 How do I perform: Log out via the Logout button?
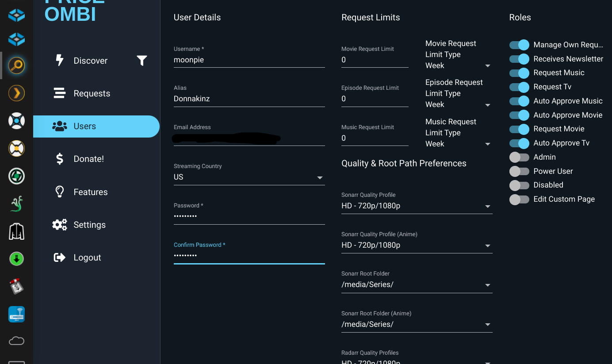87,257
